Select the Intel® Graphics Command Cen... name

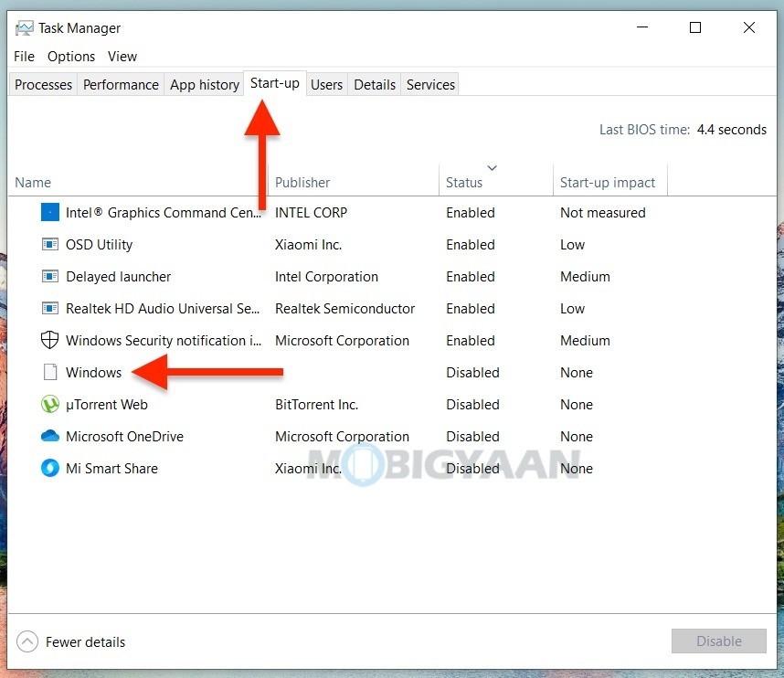click(164, 213)
